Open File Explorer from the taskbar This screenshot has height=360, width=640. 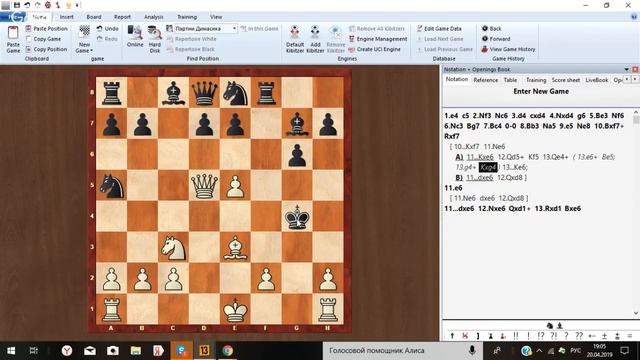136,351
